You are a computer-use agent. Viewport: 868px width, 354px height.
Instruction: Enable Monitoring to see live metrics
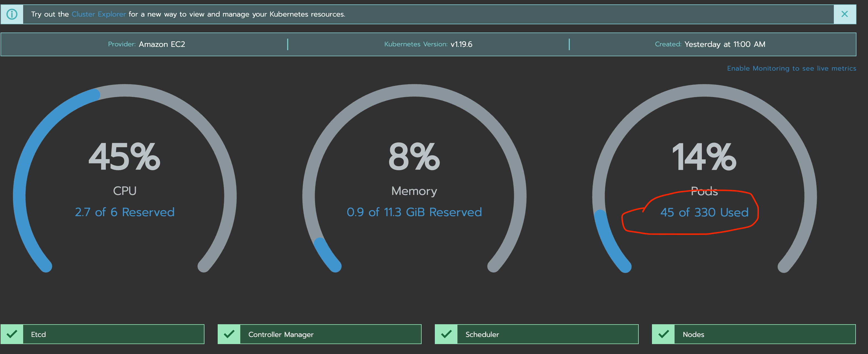[791, 68]
